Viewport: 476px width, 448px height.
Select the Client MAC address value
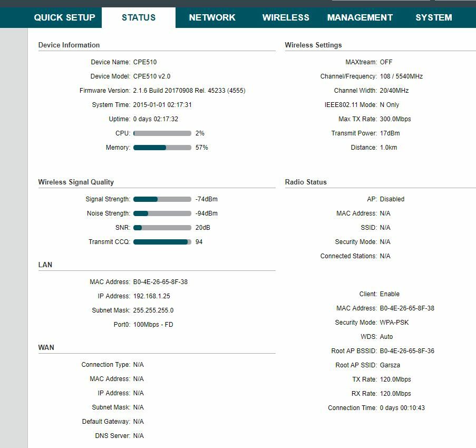click(407, 308)
